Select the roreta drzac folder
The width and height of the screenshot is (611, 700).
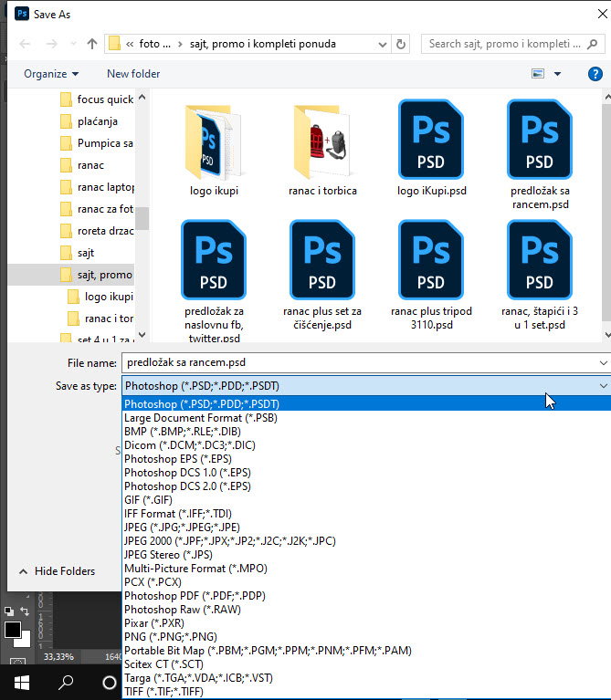tap(97, 230)
